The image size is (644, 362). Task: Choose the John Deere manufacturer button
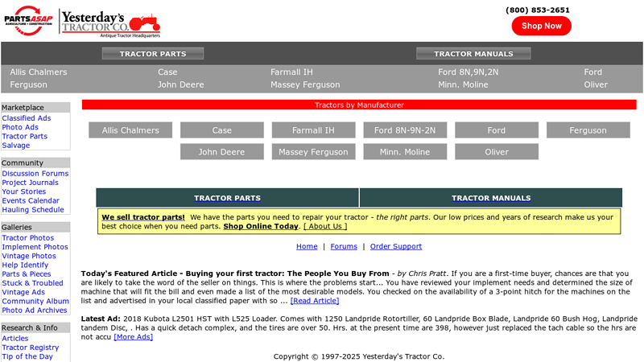[x=221, y=152]
